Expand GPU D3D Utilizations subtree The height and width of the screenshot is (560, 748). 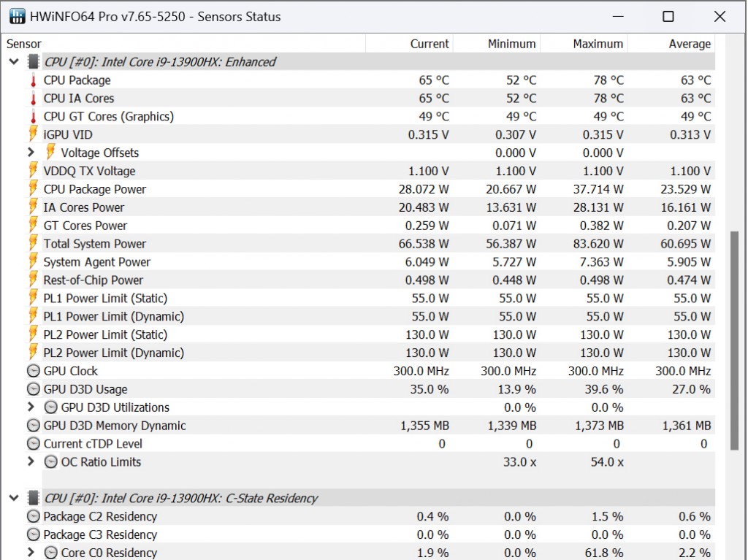point(31,407)
